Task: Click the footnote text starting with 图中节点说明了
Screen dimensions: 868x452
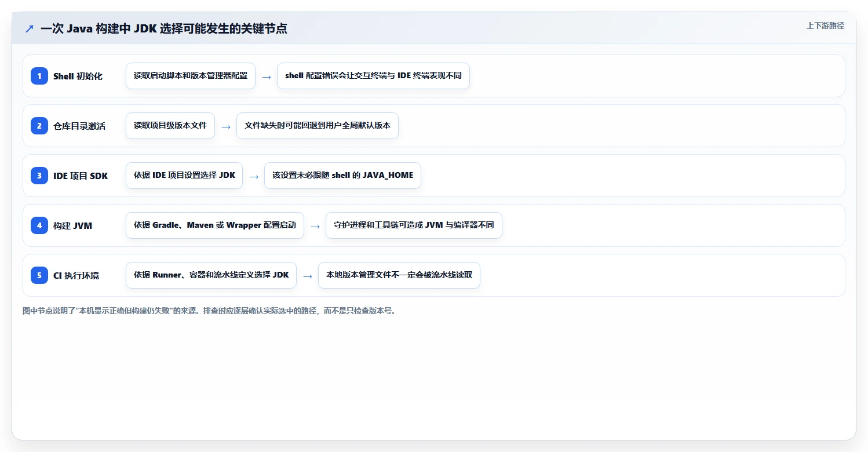Action: pos(210,311)
